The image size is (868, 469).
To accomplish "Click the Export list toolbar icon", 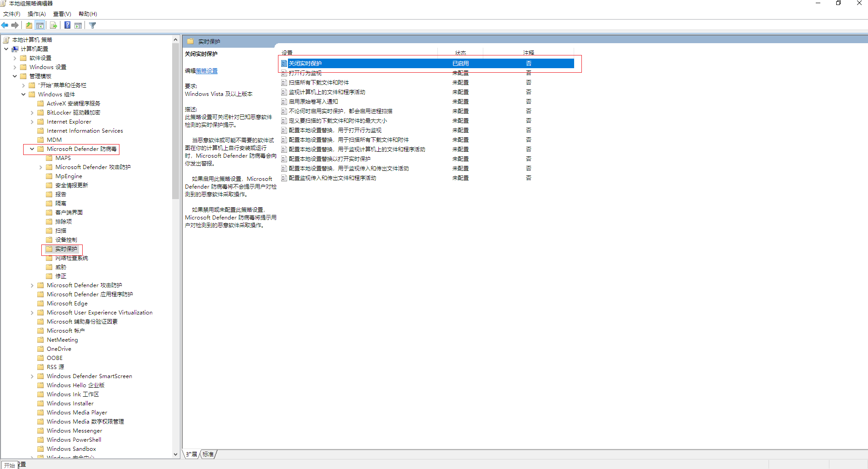I will 54,25.
